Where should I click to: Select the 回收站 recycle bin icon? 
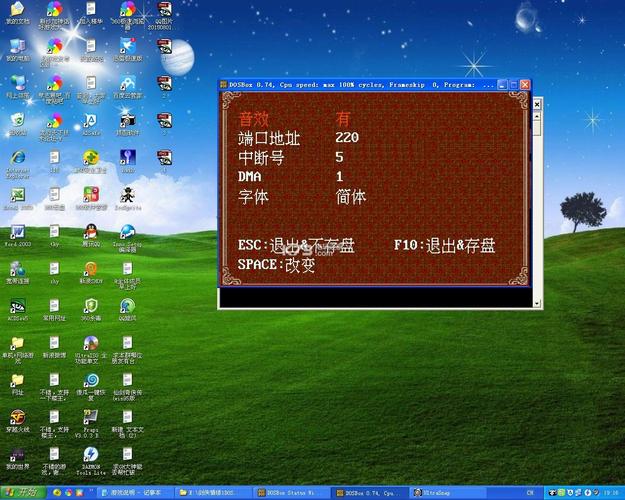point(18,124)
